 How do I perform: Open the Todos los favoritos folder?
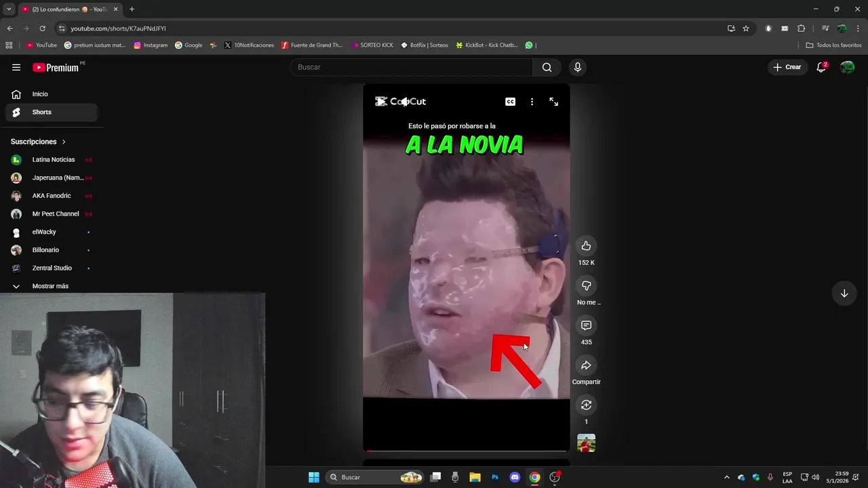pyautogui.click(x=833, y=45)
